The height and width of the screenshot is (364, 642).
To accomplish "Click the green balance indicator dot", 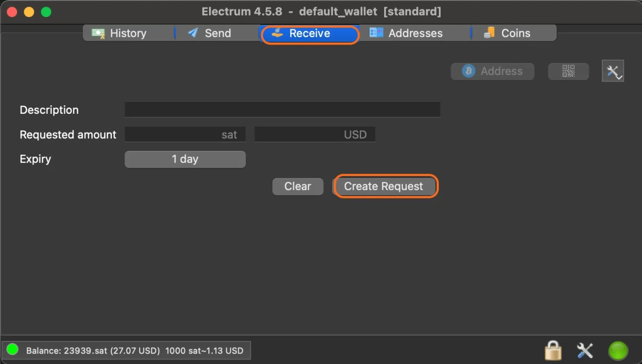I will (x=13, y=349).
